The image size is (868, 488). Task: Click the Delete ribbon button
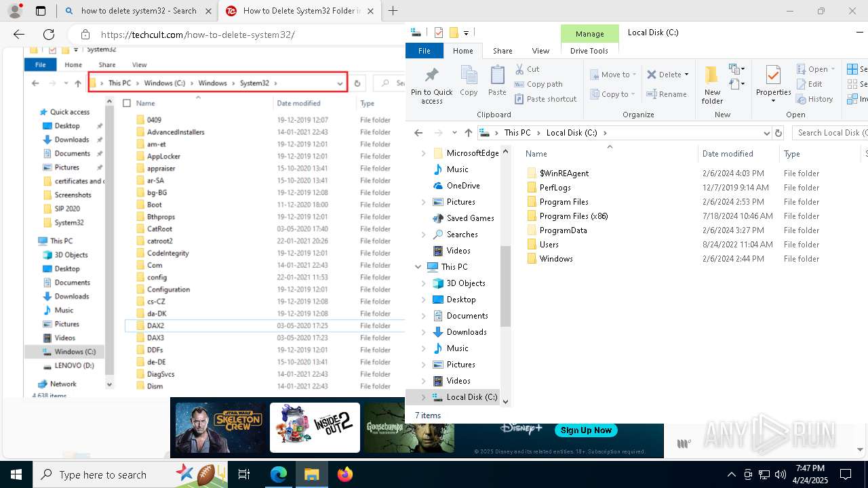667,75
